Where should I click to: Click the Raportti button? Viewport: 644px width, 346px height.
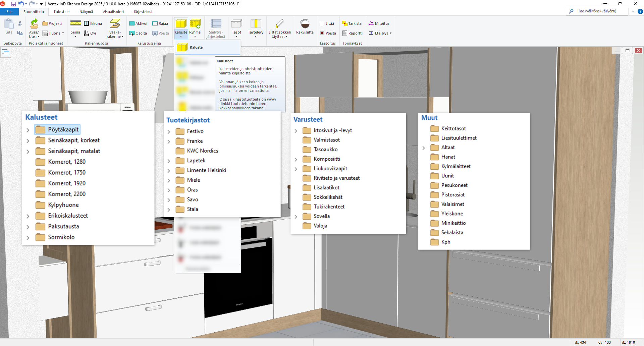(353, 33)
